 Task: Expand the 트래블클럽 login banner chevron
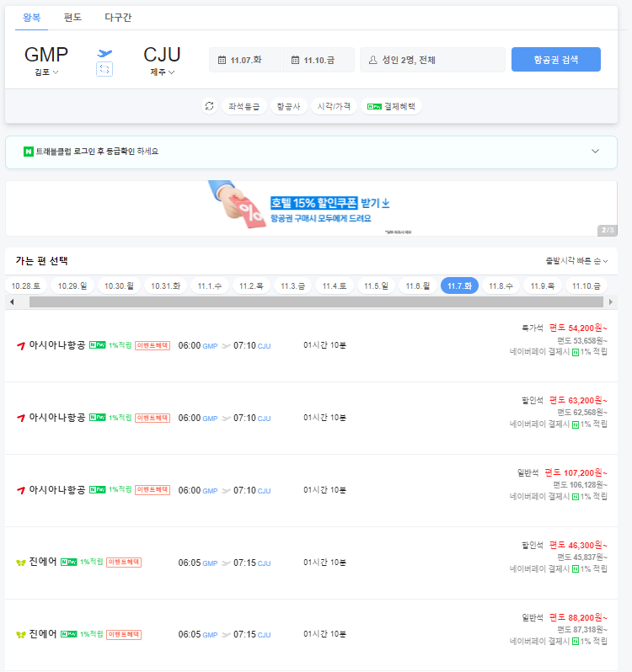pyautogui.click(x=595, y=152)
